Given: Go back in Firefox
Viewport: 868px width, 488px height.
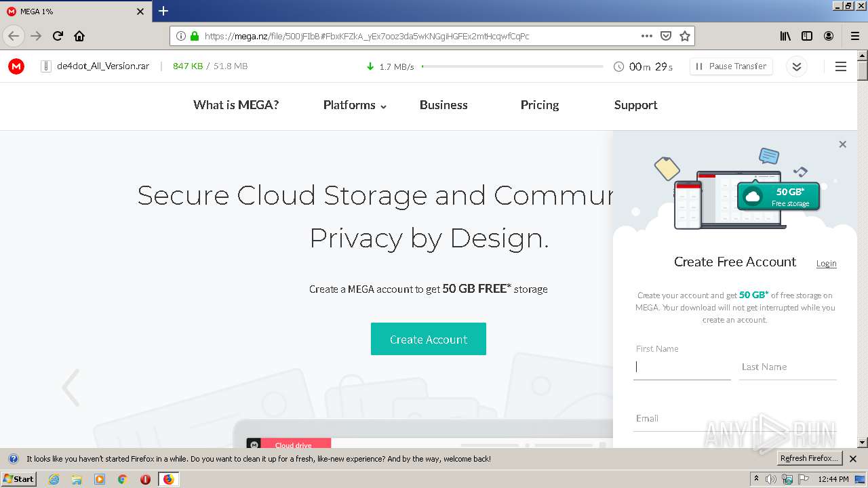Looking at the screenshot, I should [14, 36].
